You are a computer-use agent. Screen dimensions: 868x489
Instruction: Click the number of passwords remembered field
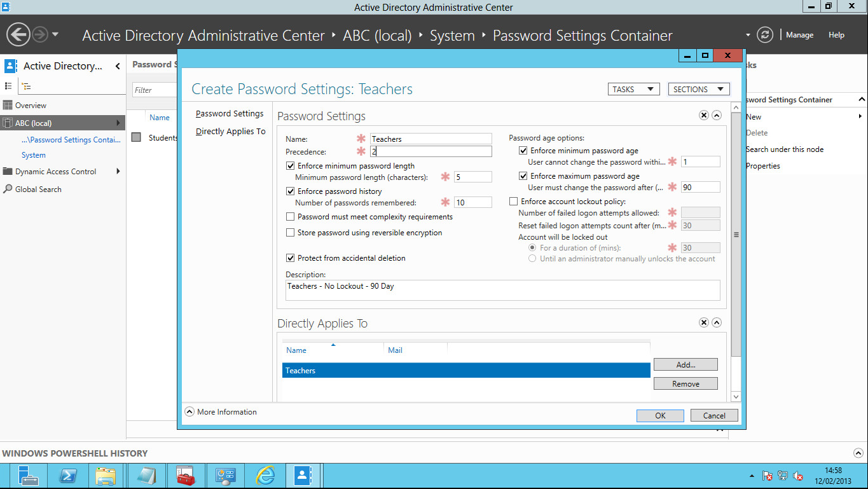point(473,202)
